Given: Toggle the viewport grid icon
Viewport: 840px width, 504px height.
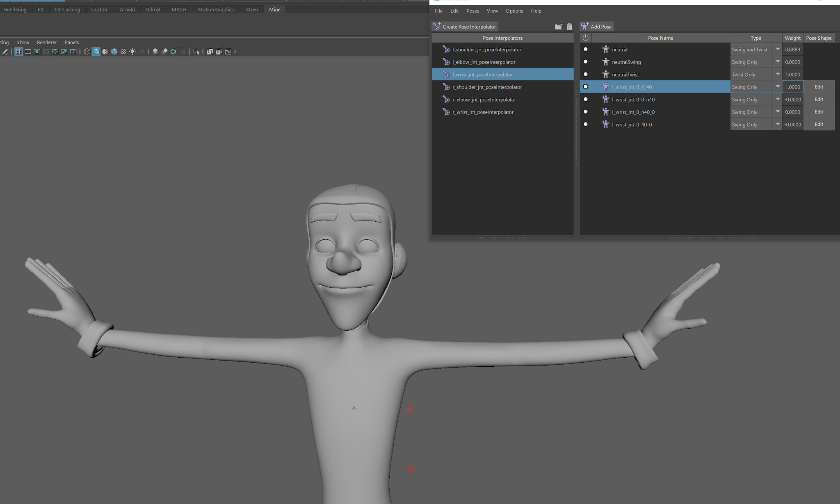Looking at the screenshot, I should 19,52.
